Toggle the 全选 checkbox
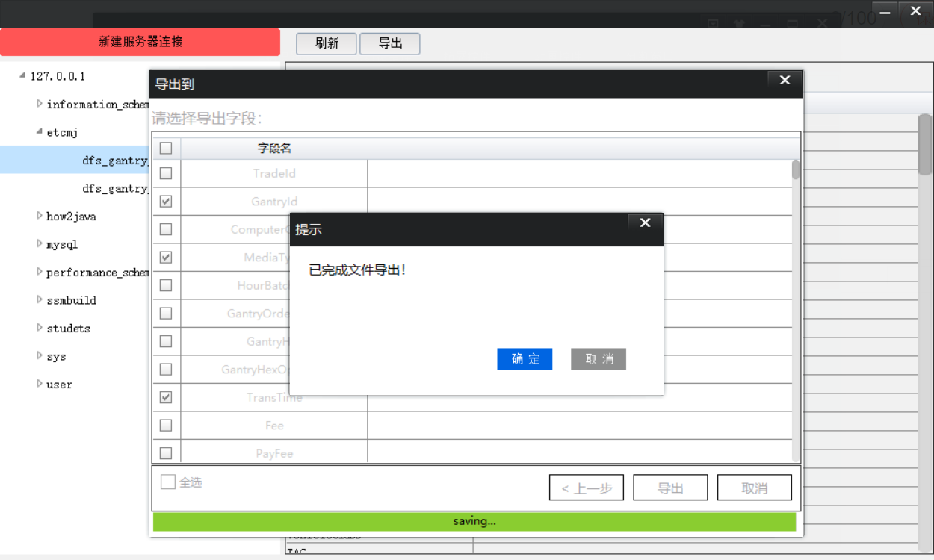This screenshot has height=560, width=934. [x=167, y=482]
